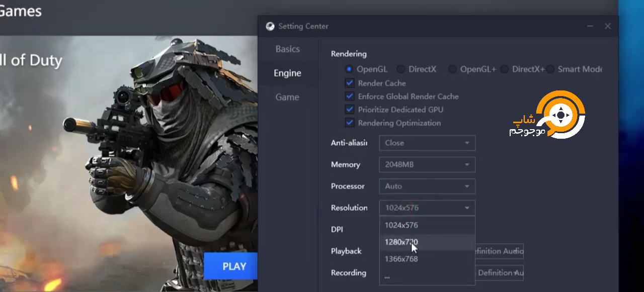This screenshot has height=292, width=644.
Task: Toggle the Render Cache checkbox
Action: (x=350, y=83)
